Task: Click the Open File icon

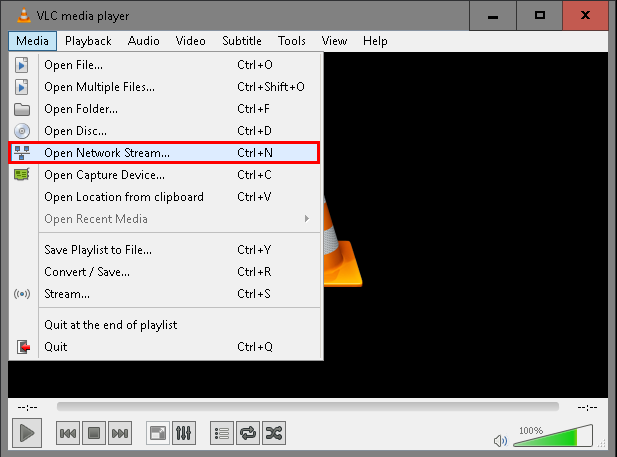Action: (x=22, y=65)
